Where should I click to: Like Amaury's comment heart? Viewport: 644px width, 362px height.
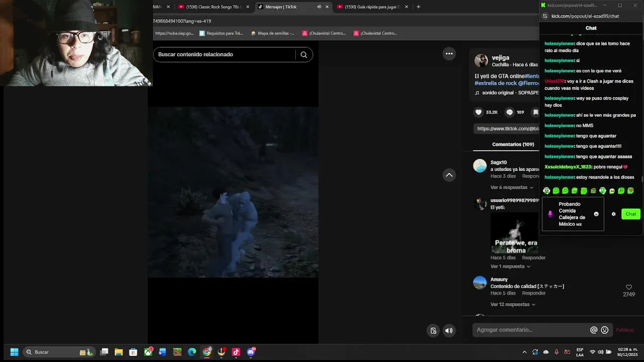[629, 287]
